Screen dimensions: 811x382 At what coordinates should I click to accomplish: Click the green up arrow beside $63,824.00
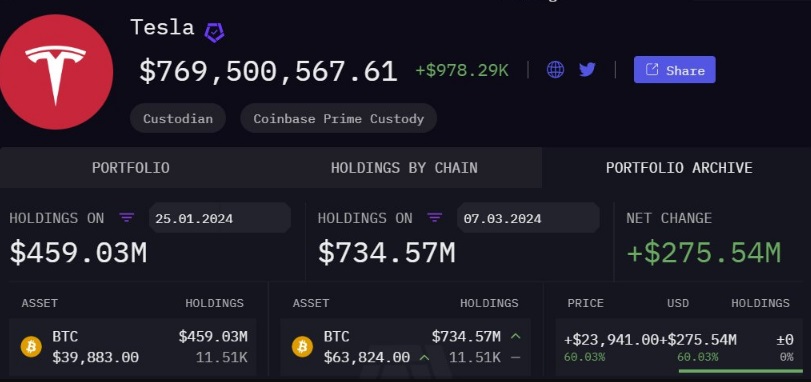point(424,357)
